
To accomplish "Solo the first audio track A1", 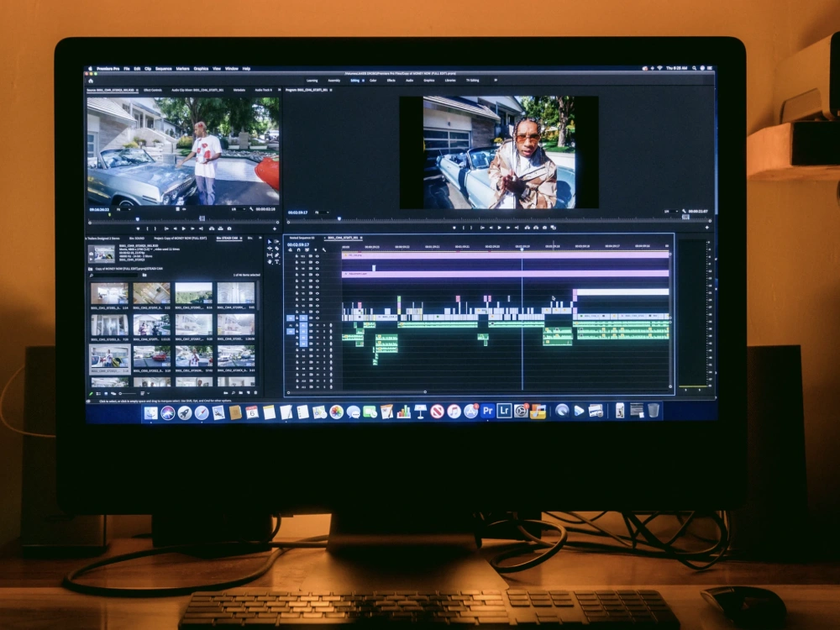I will coord(324,325).
